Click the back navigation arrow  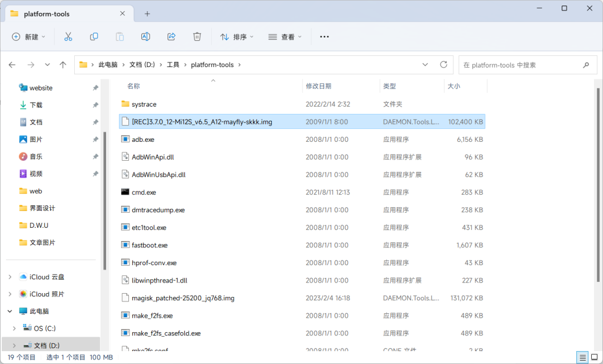pyautogui.click(x=12, y=64)
